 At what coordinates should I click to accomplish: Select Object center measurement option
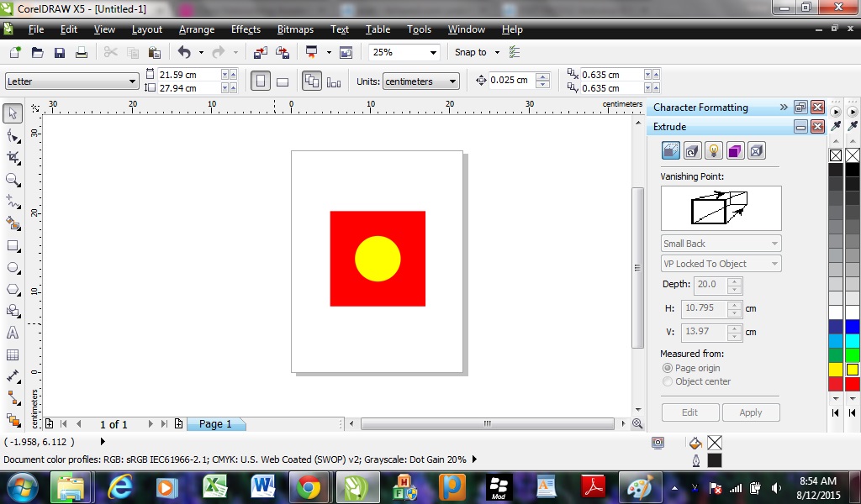[668, 381]
